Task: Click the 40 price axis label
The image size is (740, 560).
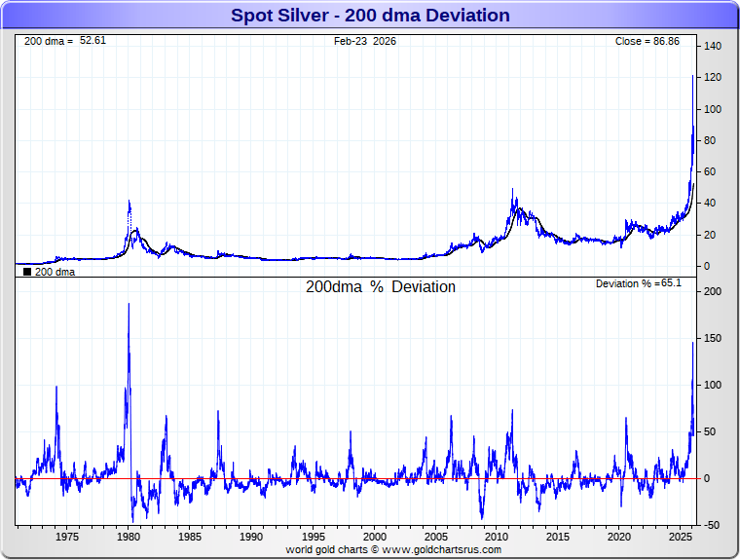Action: pos(710,203)
